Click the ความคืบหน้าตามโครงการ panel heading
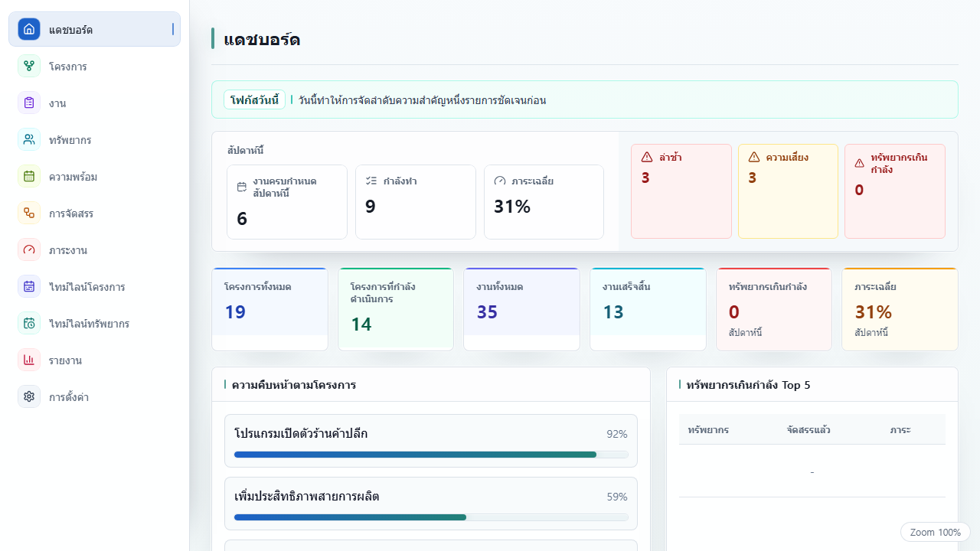This screenshot has width=980, height=551. 294,385
